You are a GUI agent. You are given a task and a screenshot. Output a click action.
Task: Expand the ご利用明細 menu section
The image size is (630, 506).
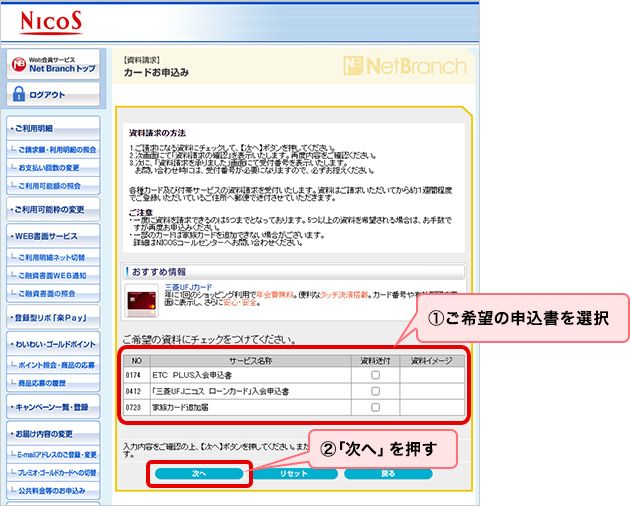coord(52,129)
